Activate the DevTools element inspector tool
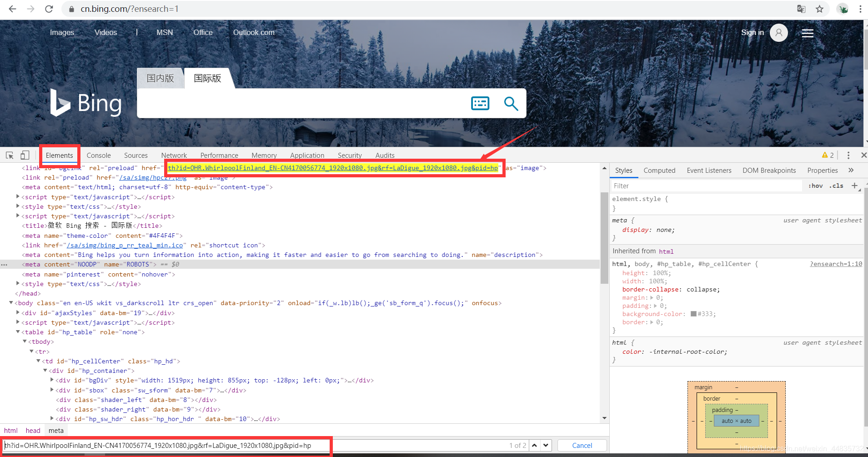The image size is (868, 457). [10, 155]
